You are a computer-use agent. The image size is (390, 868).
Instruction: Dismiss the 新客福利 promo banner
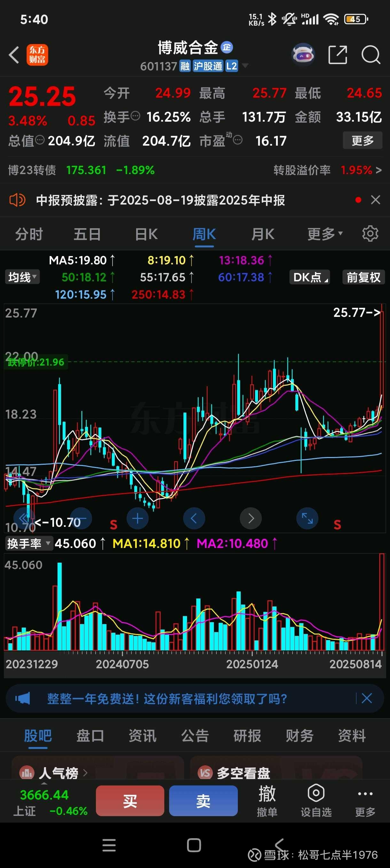[366, 698]
